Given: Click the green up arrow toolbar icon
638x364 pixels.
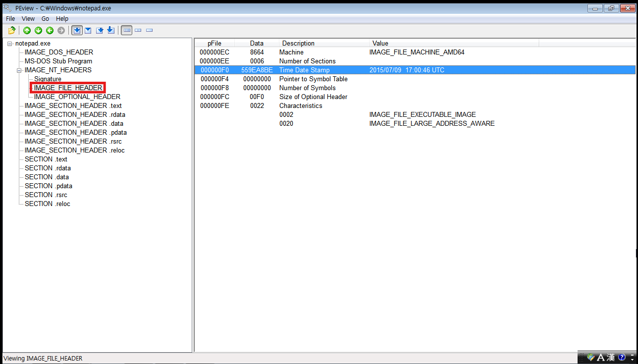Looking at the screenshot, I should 27,31.
